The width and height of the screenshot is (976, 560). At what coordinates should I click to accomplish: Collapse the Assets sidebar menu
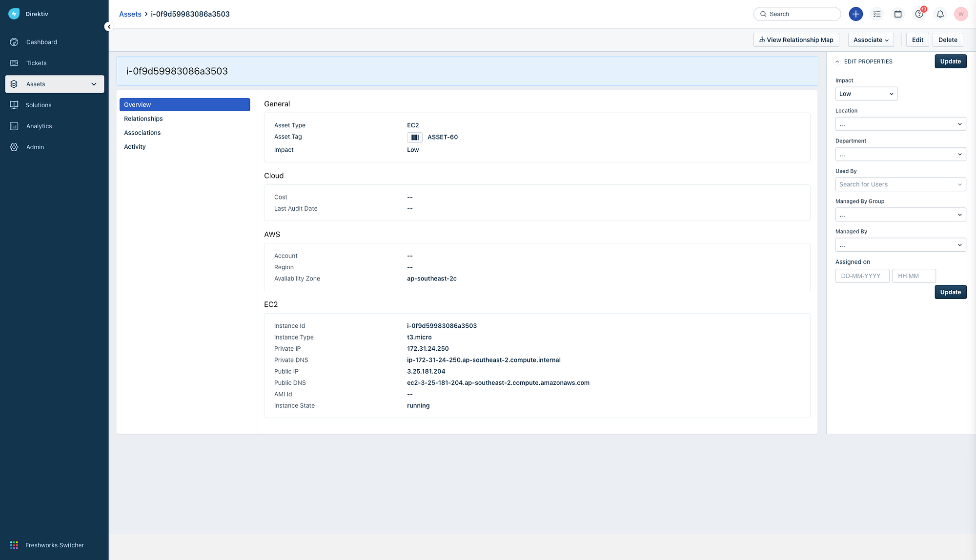(x=94, y=84)
